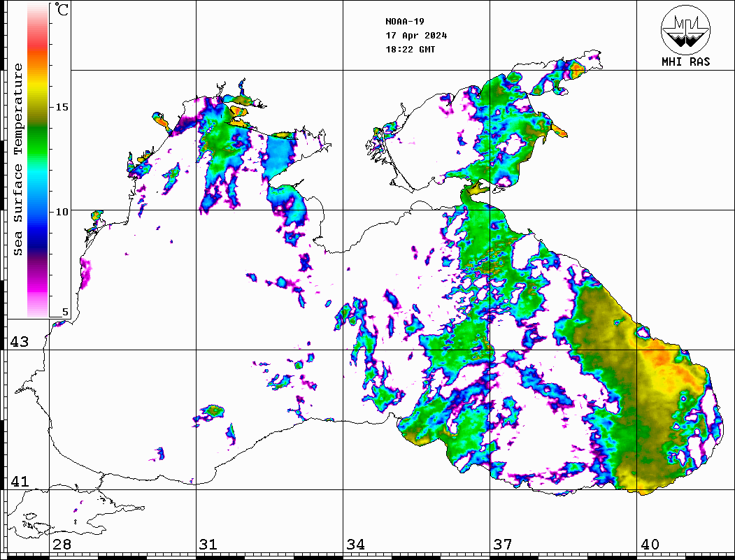Click longitude label '37'
This screenshot has height=560, width=735.
[502, 544]
